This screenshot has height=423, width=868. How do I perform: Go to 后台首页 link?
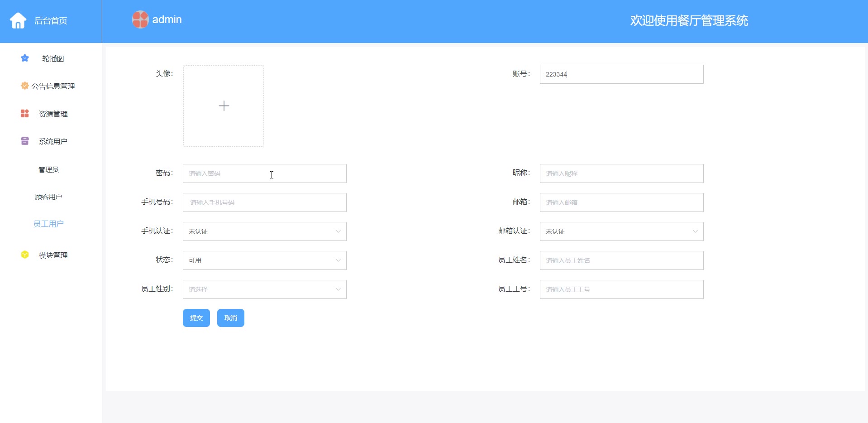(51, 21)
